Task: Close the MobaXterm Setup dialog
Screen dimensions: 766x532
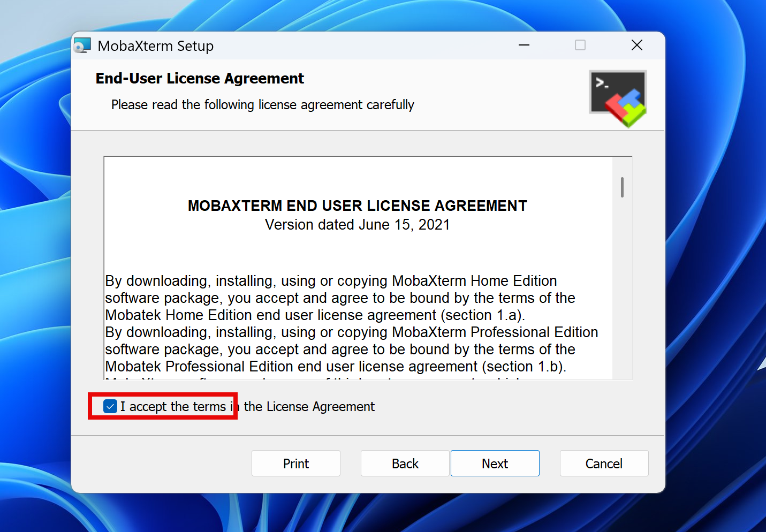Action: point(636,45)
